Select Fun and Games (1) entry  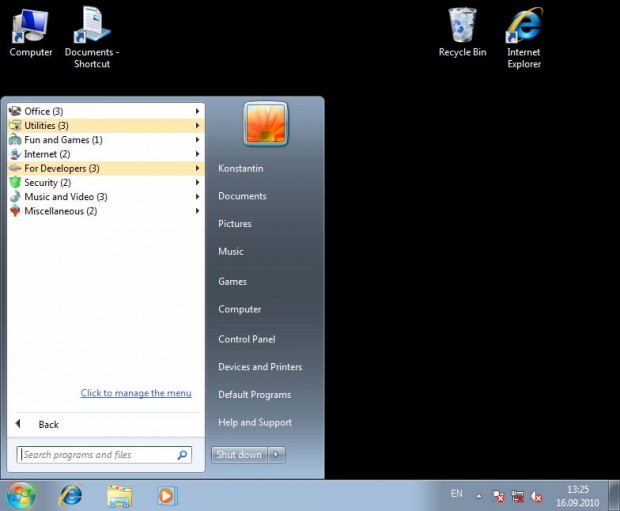[x=106, y=140]
